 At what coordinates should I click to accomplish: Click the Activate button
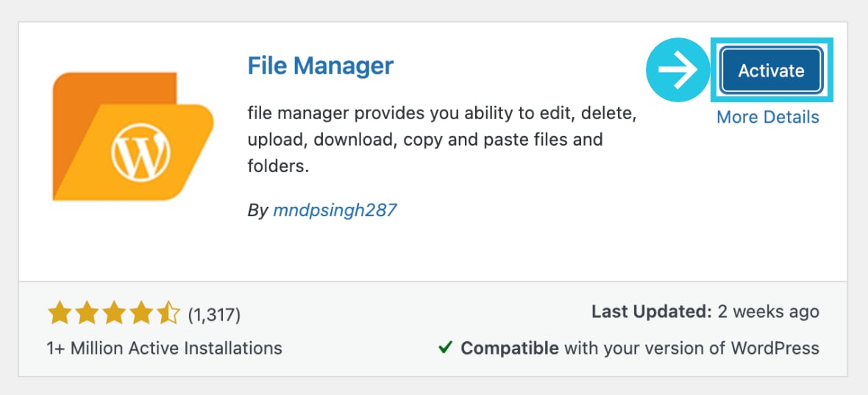pyautogui.click(x=771, y=71)
